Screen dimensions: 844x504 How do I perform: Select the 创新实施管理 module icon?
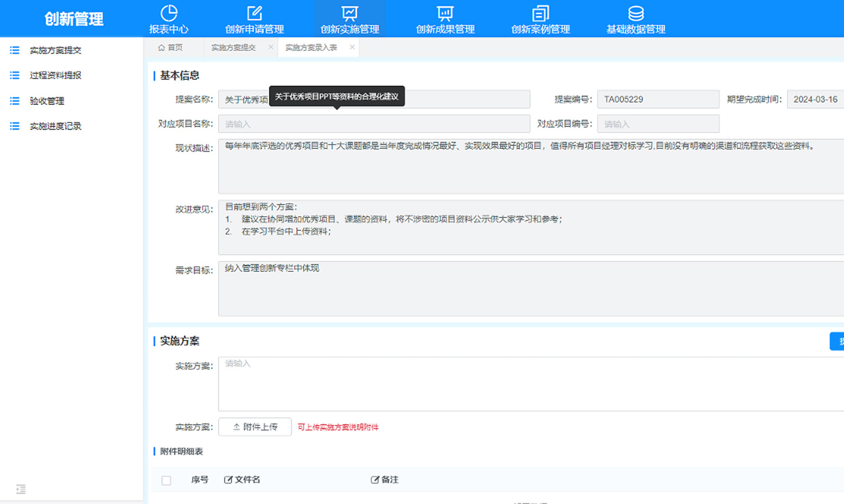pos(350,12)
